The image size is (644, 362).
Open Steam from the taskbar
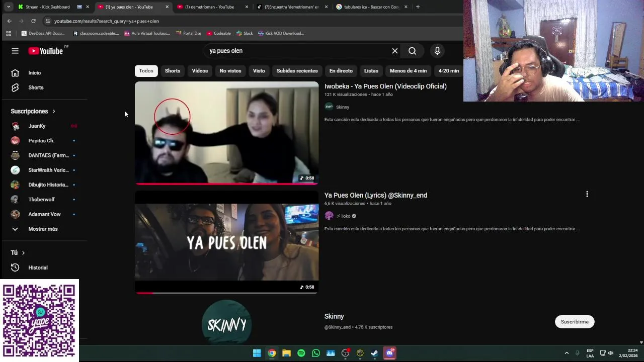(374, 353)
